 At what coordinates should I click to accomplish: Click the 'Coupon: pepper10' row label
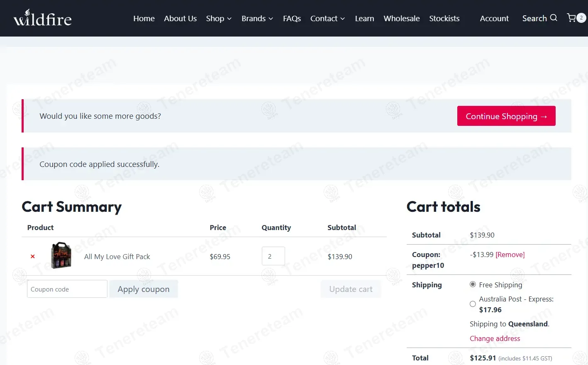pos(428,260)
